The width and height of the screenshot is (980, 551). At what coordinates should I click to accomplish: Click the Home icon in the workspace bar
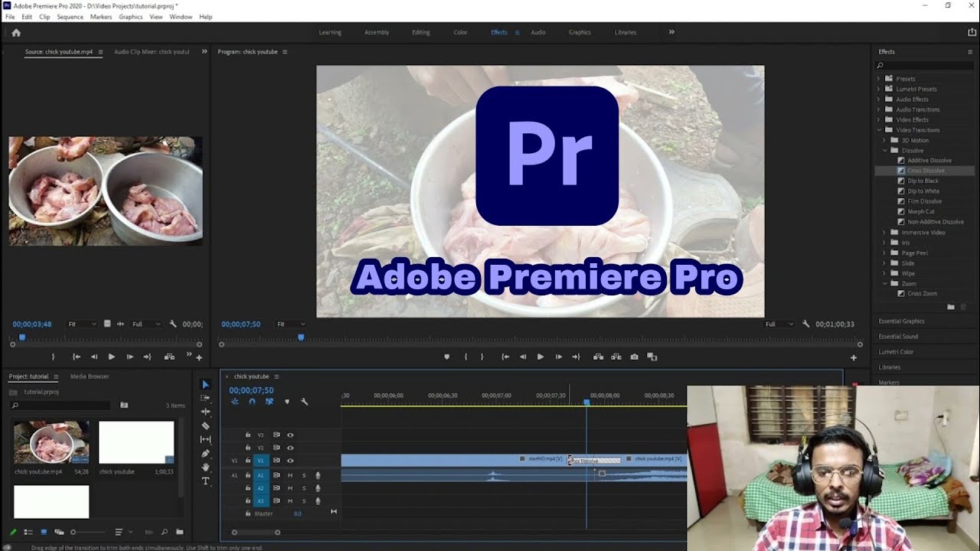16,32
